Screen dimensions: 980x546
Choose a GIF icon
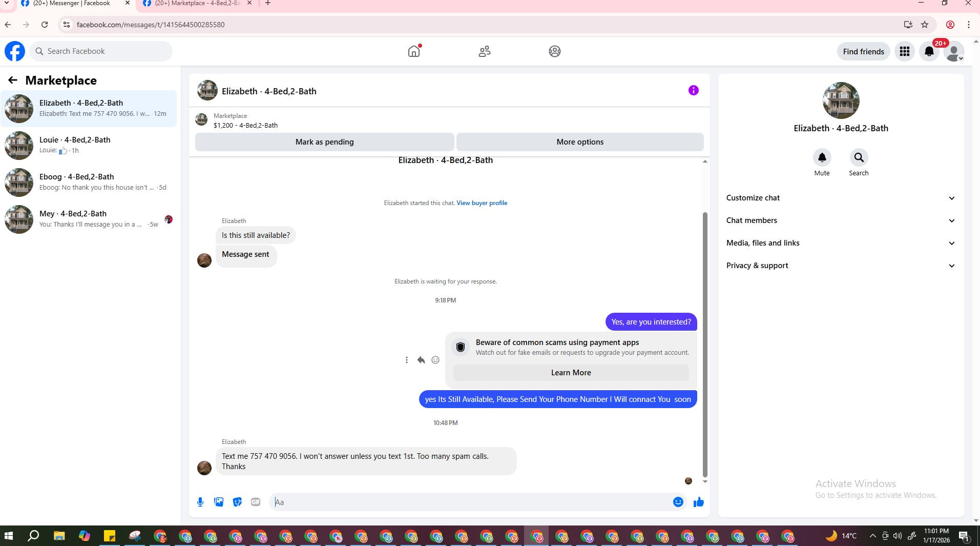click(x=256, y=502)
